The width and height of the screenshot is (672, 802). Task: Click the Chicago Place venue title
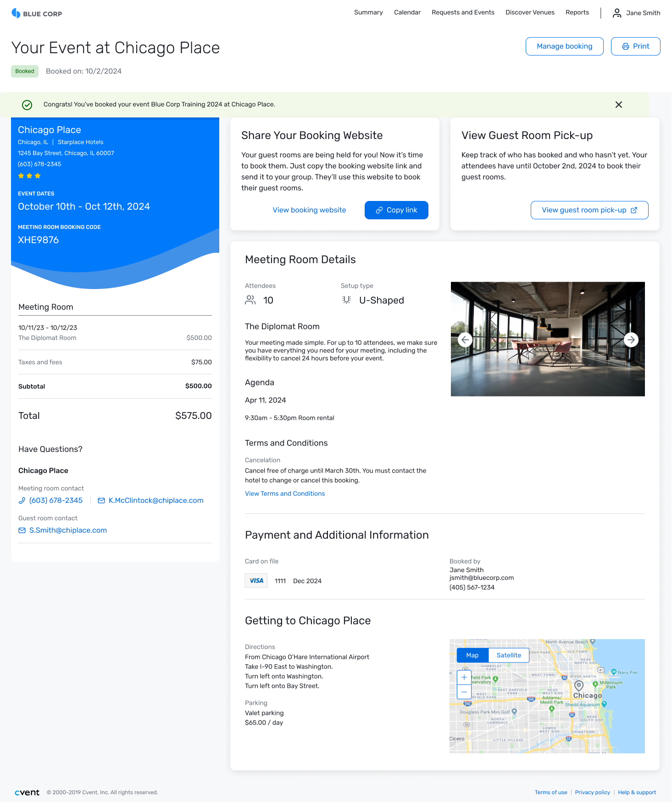50,130
